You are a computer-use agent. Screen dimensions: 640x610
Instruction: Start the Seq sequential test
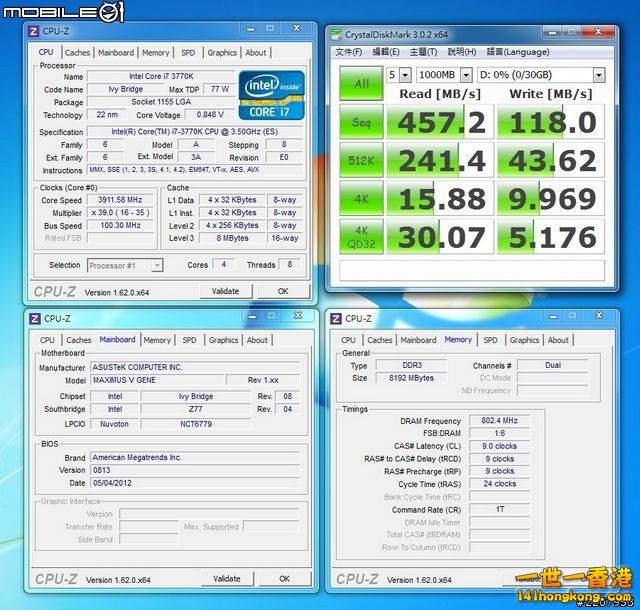[x=361, y=123]
